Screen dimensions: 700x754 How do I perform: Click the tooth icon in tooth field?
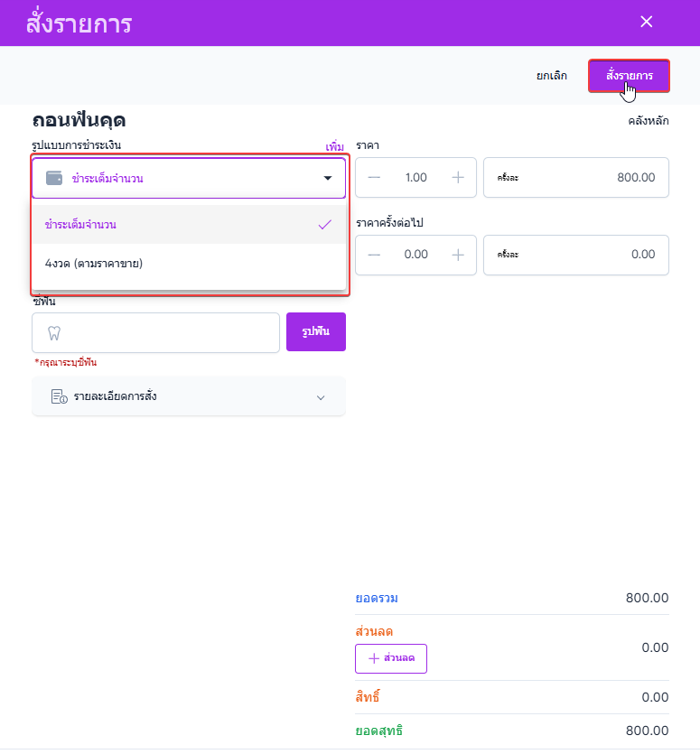54,332
